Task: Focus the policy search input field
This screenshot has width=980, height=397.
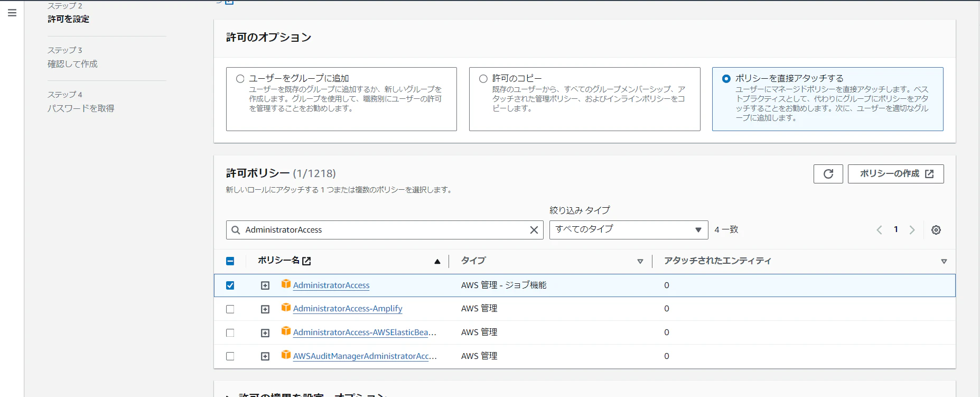Action: (x=385, y=230)
